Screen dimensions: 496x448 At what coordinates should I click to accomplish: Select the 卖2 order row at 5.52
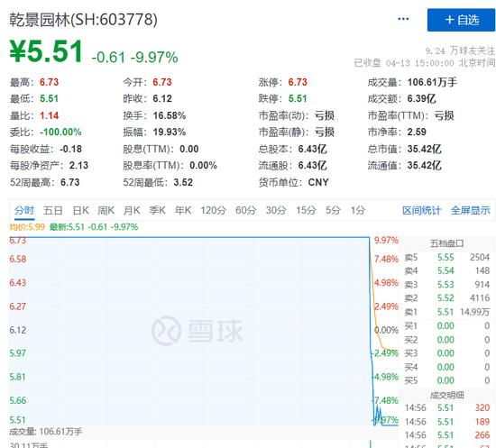click(446, 298)
